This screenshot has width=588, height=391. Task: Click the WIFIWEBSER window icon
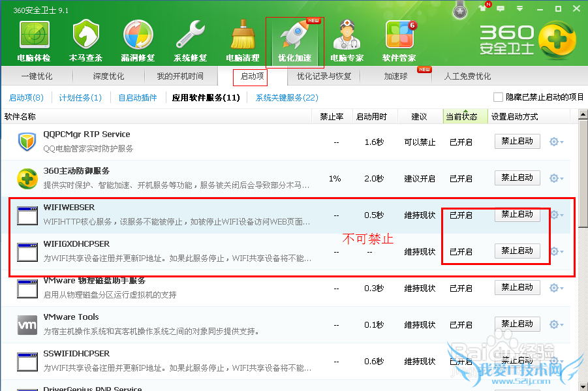pos(27,215)
